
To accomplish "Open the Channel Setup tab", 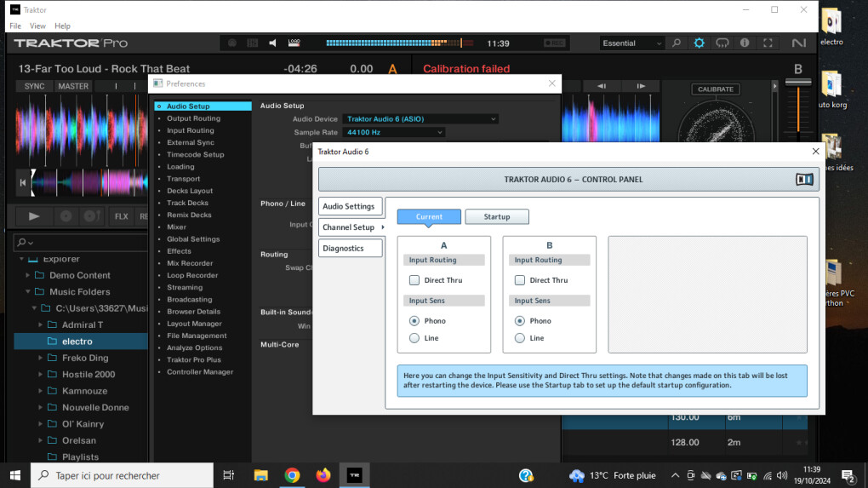I will [352, 227].
